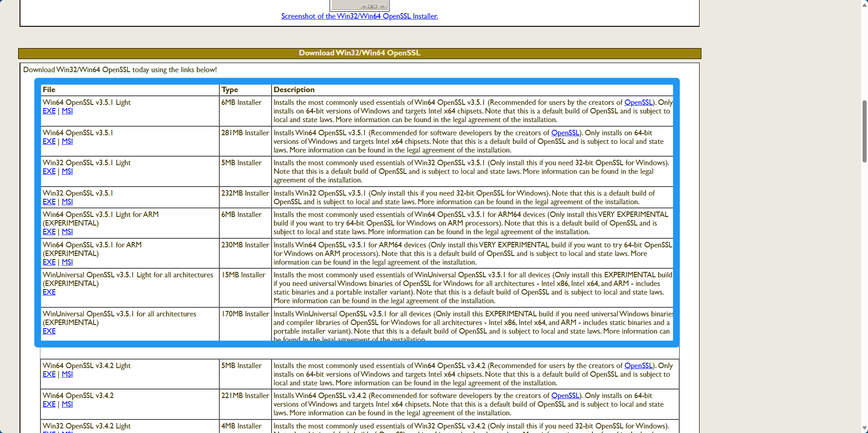Download MSI for Win64 v3.5.1 Light for ARM
Image resolution: width=868 pixels, height=433 pixels.
tap(67, 231)
